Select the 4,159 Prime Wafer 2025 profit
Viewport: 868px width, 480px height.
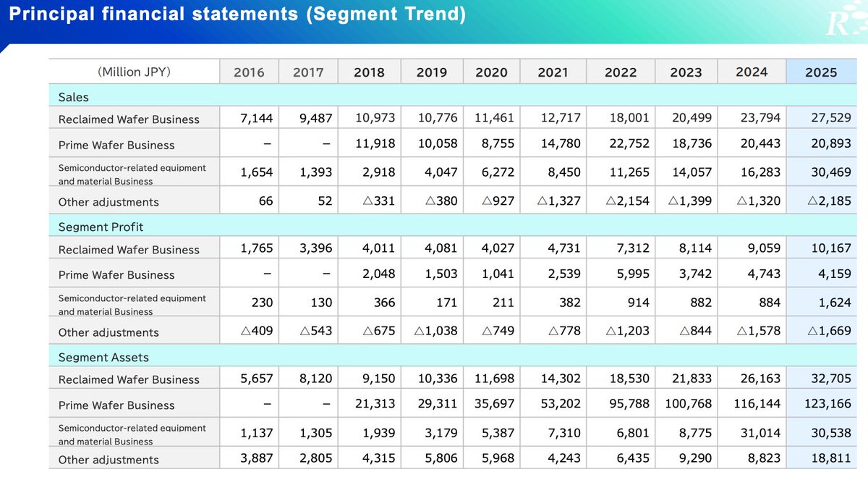(835, 274)
